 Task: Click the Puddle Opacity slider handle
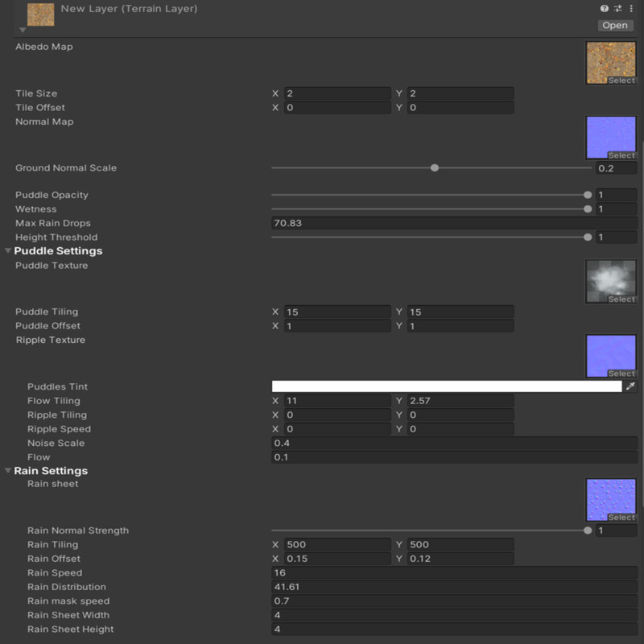[588, 195]
